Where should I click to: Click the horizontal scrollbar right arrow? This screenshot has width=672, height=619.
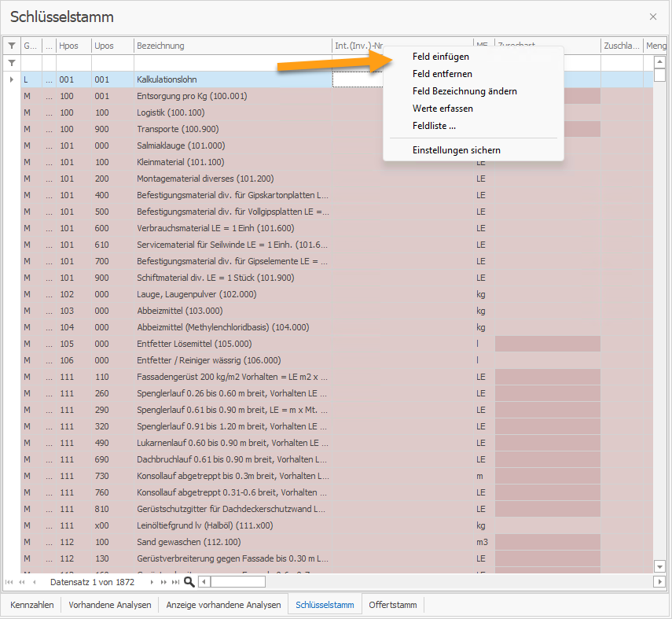click(x=659, y=582)
